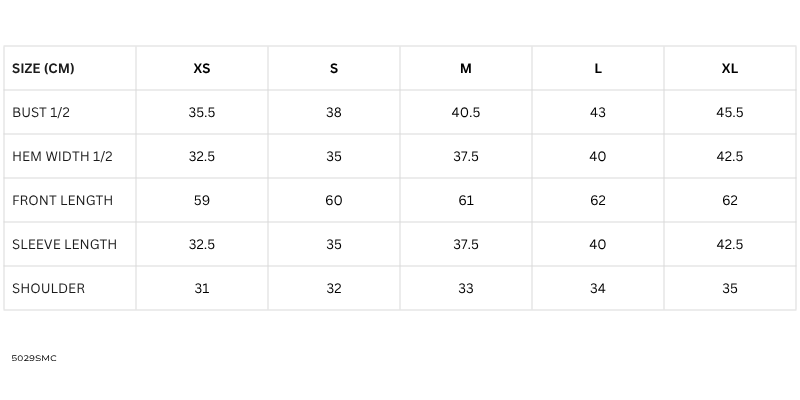Click the SIZE (CM) header cell
The width and height of the screenshot is (800, 400).
(x=43, y=69)
